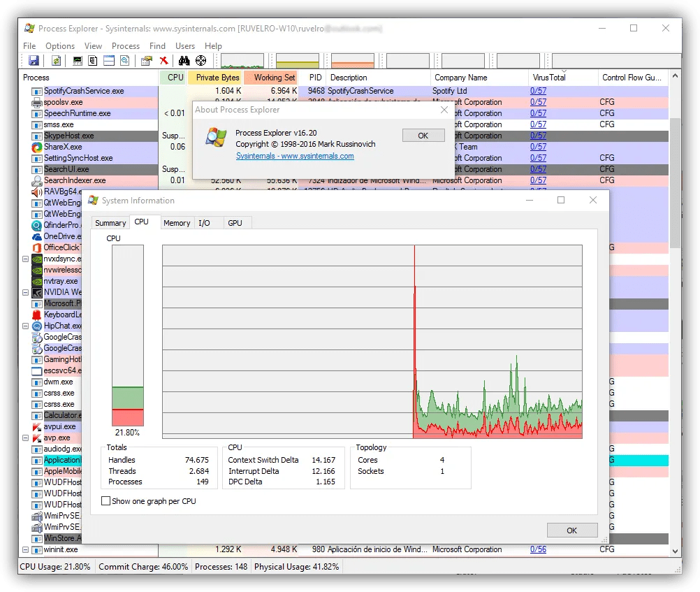Open the Options menu

[59, 45]
